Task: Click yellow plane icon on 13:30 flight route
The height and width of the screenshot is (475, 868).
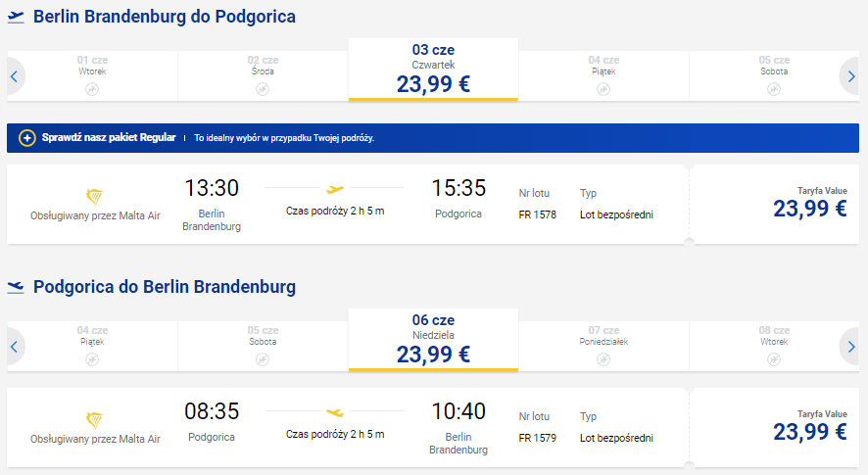Action: click(x=335, y=189)
